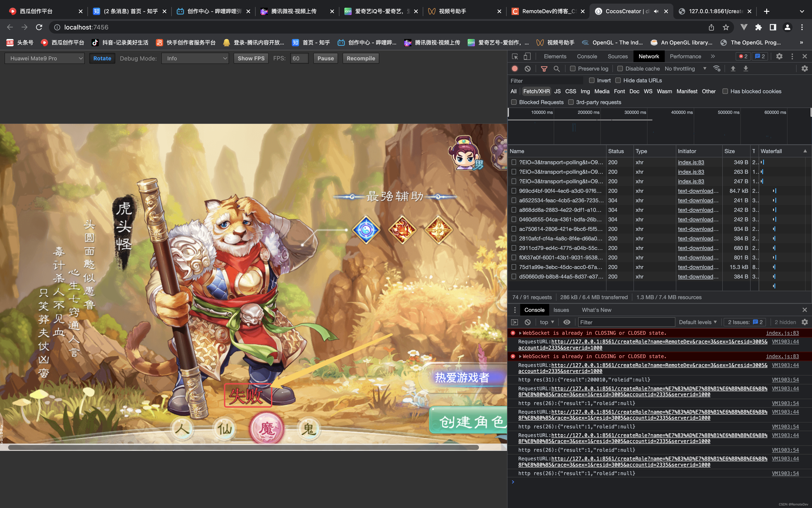Click the red errors count badge

click(743, 56)
